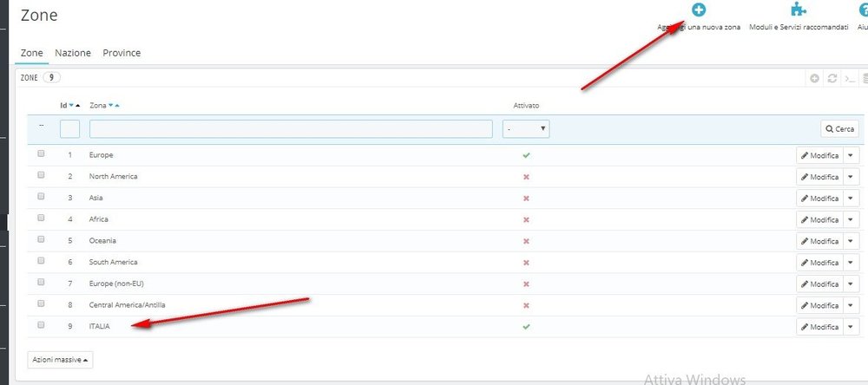Expand actions dropdown for South America row

(x=851, y=262)
